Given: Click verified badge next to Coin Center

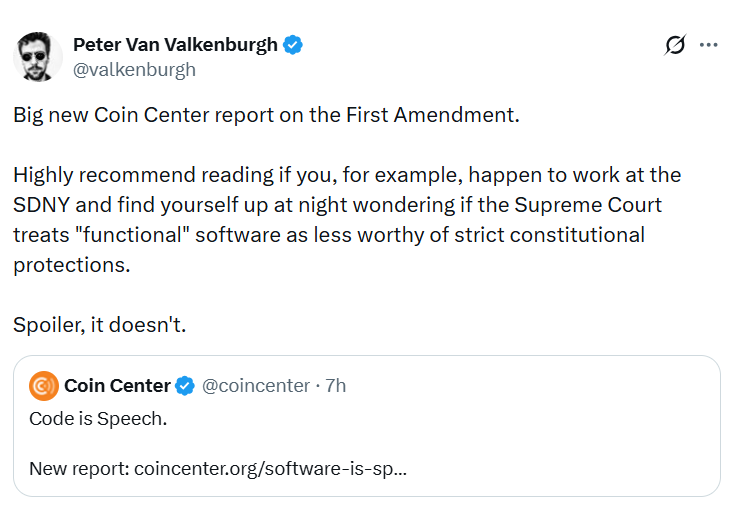Looking at the screenshot, I should coord(186,385).
